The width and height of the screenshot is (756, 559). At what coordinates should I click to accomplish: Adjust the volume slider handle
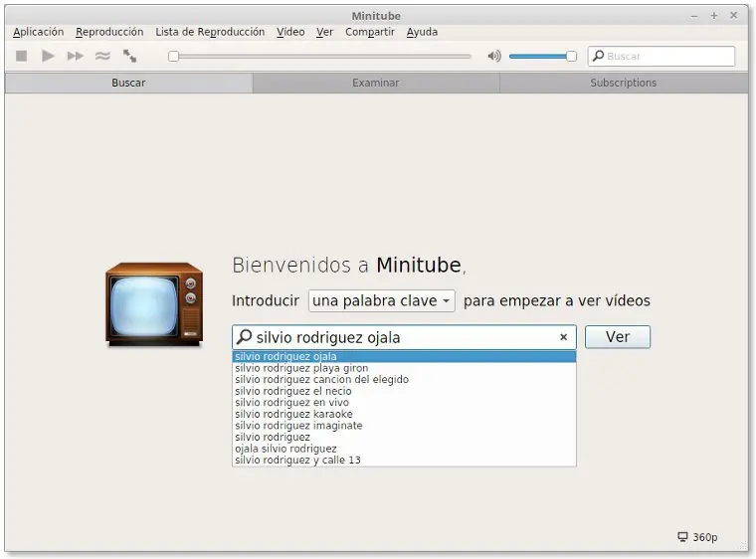tap(571, 56)
